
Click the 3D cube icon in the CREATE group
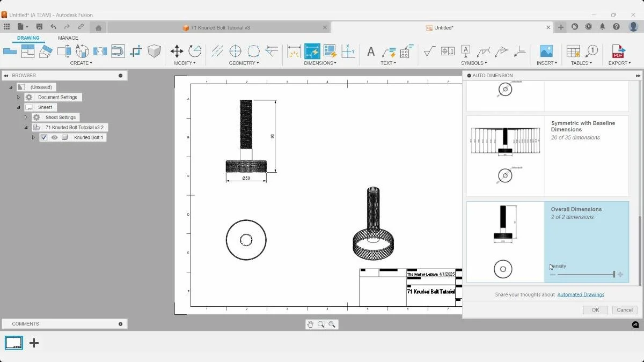(x=155, y=51)
